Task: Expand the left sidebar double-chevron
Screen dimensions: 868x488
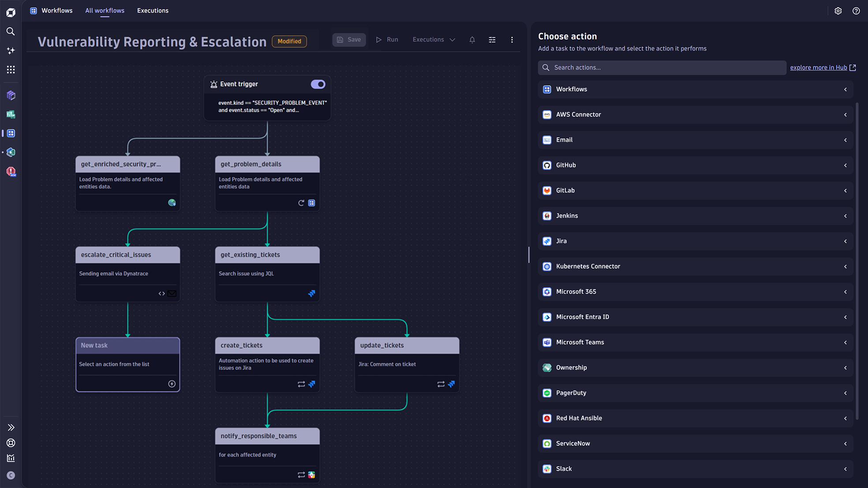Action: tap(11, 428)
